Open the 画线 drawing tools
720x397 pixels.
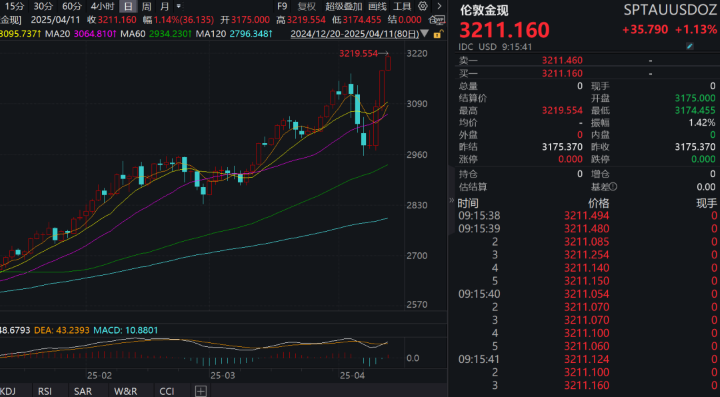point(377,6)
